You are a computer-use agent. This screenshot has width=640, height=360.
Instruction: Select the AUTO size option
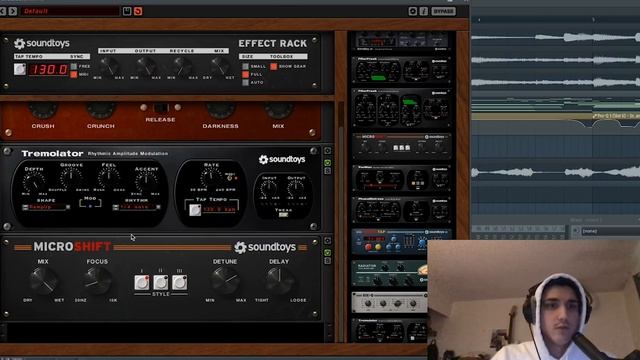click(x=245, y=82)
